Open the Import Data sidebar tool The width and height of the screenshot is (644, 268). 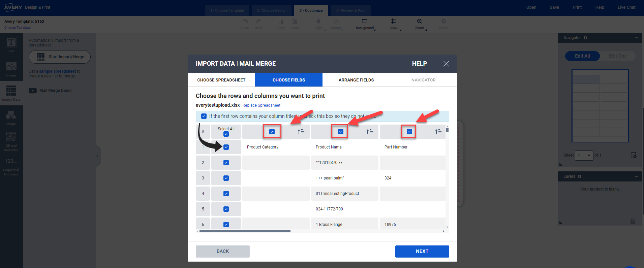[x=11, y=93]
